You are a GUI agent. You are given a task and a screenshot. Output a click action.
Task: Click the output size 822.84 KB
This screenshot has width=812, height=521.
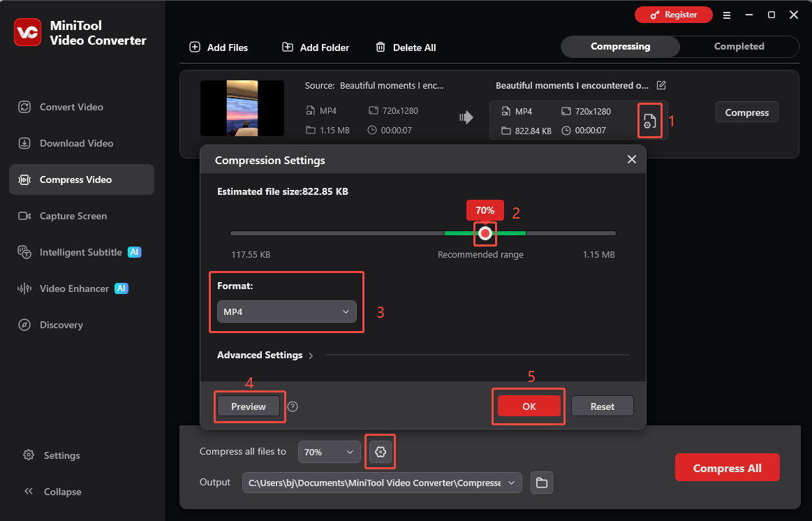point(533,131)
